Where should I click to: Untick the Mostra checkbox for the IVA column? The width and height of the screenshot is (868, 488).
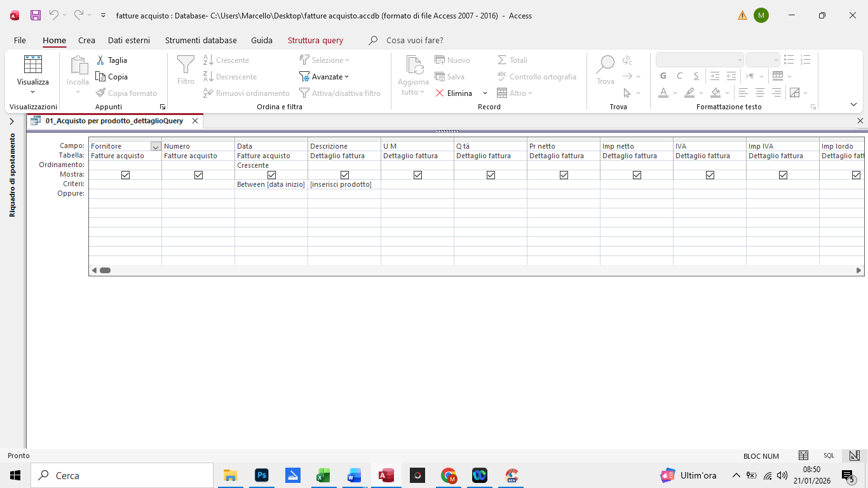[710, 175]
